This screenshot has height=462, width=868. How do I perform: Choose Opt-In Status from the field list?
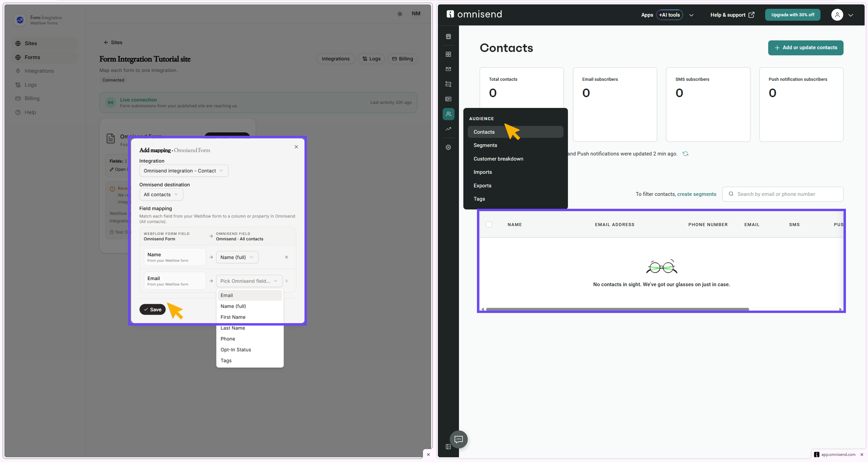pyautogui.click(x=250, y=350)
